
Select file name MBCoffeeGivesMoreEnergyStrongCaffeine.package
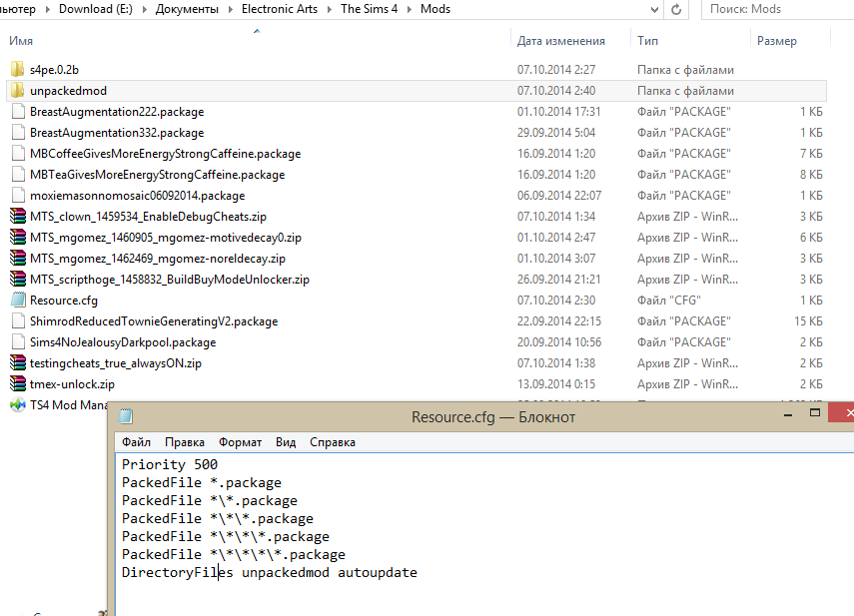point(165,154)
